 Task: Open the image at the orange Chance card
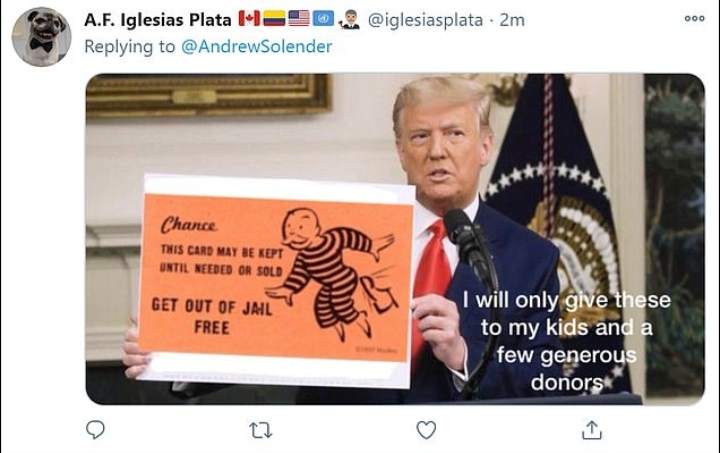[276, 278]
